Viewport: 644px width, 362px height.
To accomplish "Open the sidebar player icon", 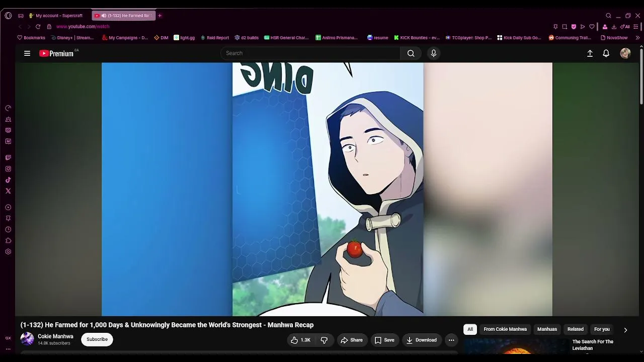I will click(x=8, y=207).
